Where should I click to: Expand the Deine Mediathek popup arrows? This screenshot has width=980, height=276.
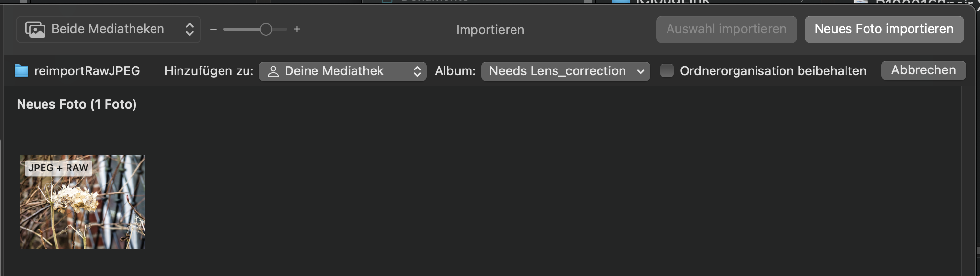[417, 71]
